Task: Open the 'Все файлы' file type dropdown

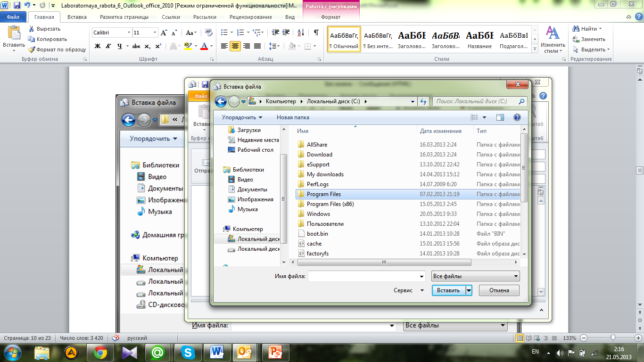Action: pos(475,276)
